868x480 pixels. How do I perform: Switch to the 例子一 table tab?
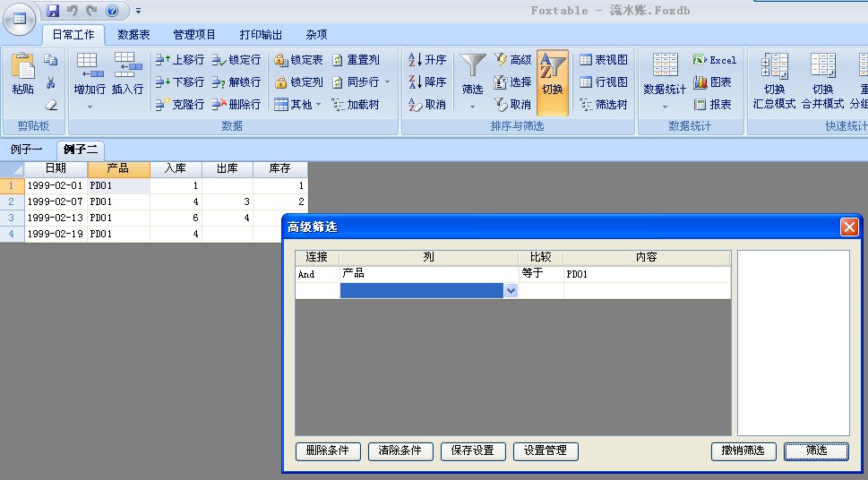pos(26,150)
